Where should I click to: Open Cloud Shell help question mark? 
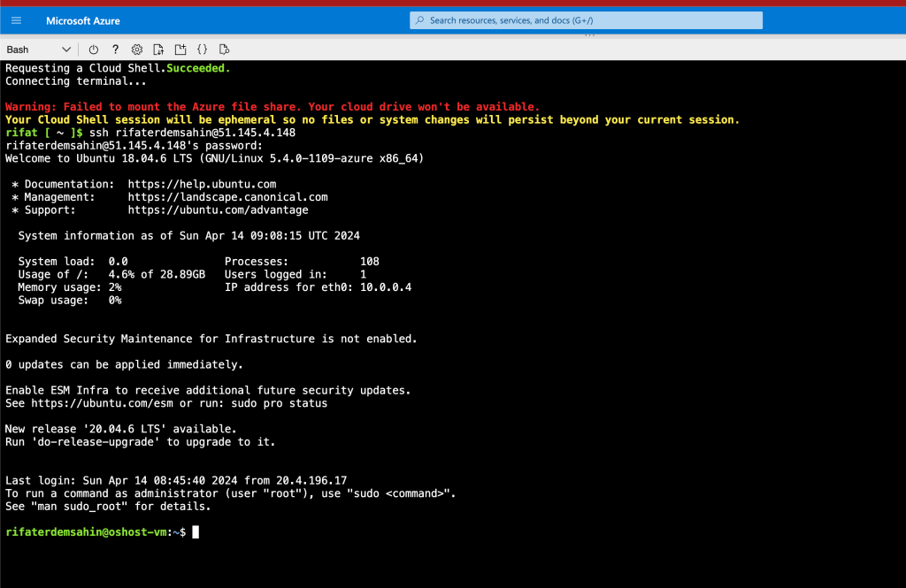coord(115,50)
